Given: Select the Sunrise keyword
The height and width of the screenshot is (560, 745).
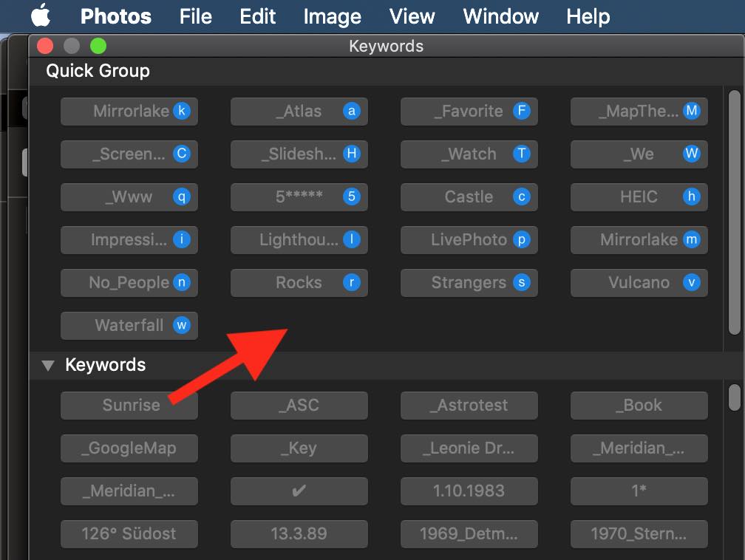Looking at the screenshot, I should (x=129, y=405).
